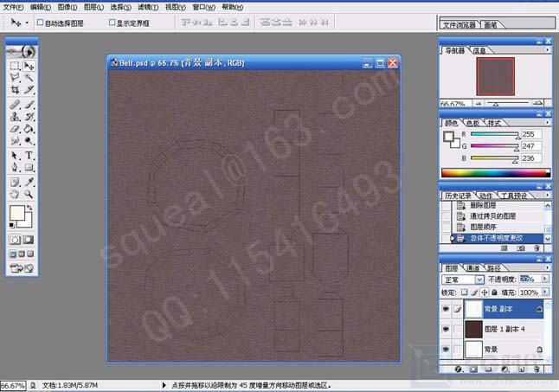Select the Lasso tool
The width and height of the screenshot is (559, 392).
coord(15,78)
